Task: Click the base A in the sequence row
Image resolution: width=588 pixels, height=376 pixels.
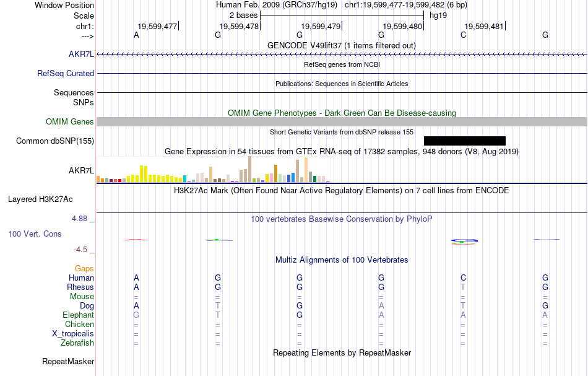Action: coord(136,35)
